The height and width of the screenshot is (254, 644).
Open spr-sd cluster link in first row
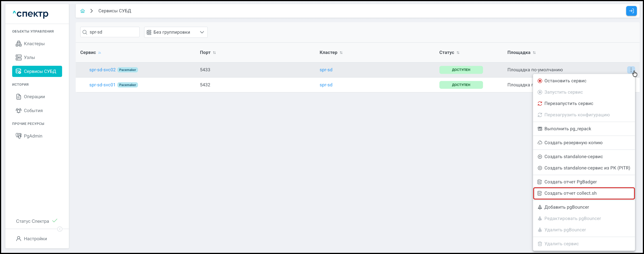tap(326, 70)
